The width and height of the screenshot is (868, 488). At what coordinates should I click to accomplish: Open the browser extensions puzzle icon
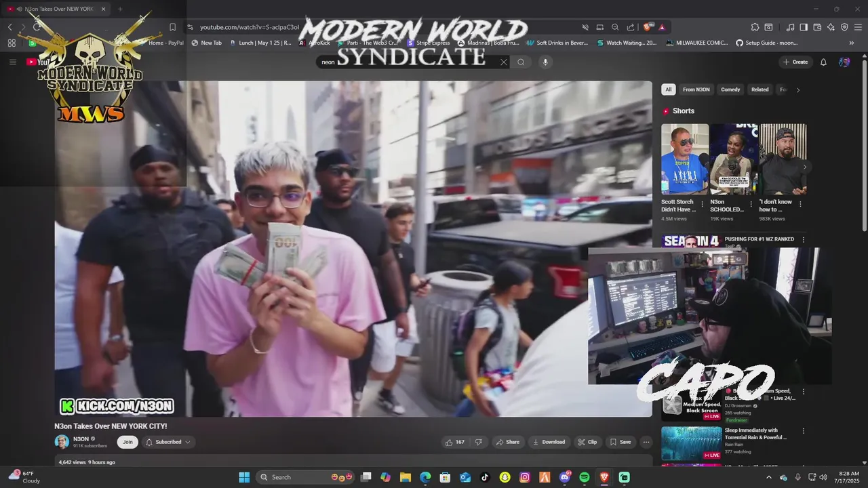(755, 27)
